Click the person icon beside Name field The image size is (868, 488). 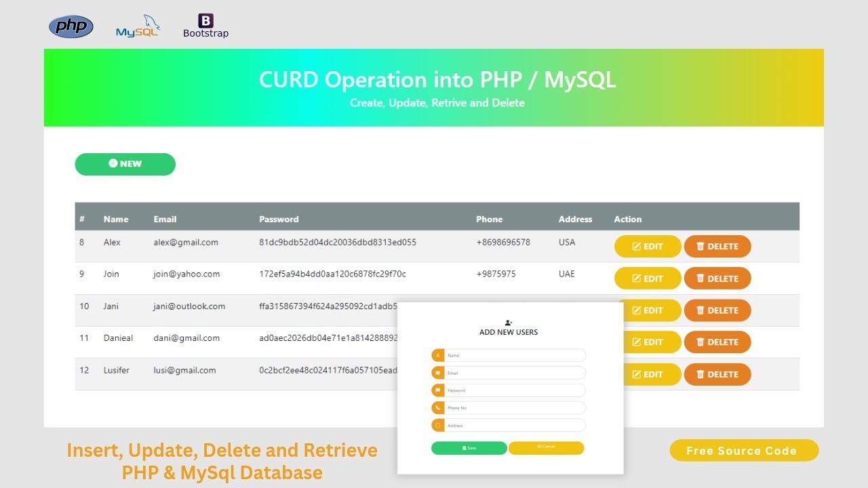pyautogui.click(x=438, y=355)
